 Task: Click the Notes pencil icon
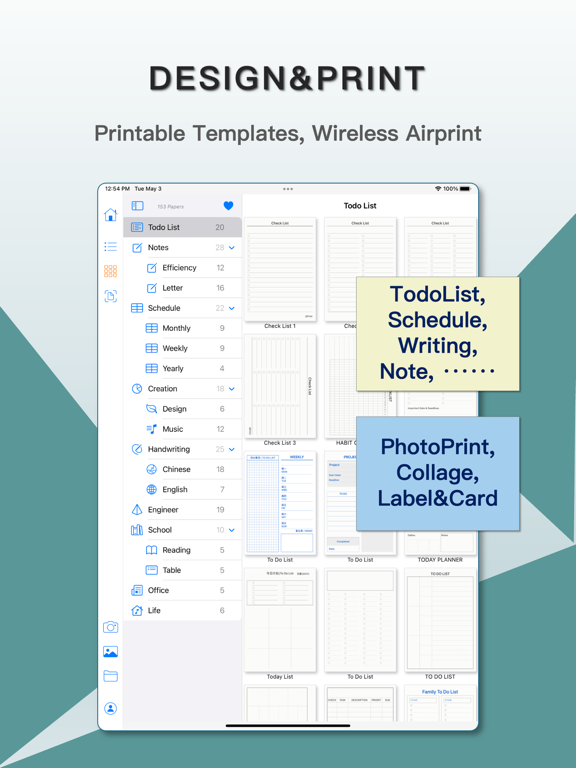pos(137,247)
